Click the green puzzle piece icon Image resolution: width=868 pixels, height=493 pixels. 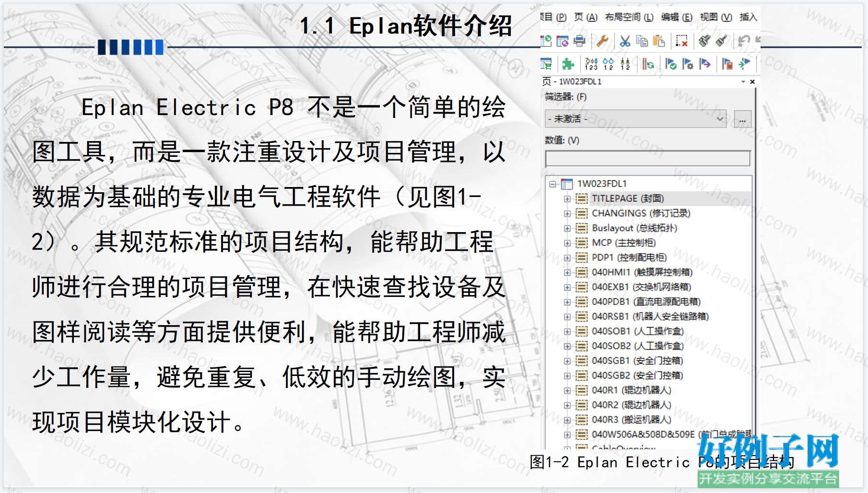pyautogui.click(x=568, y=64)
